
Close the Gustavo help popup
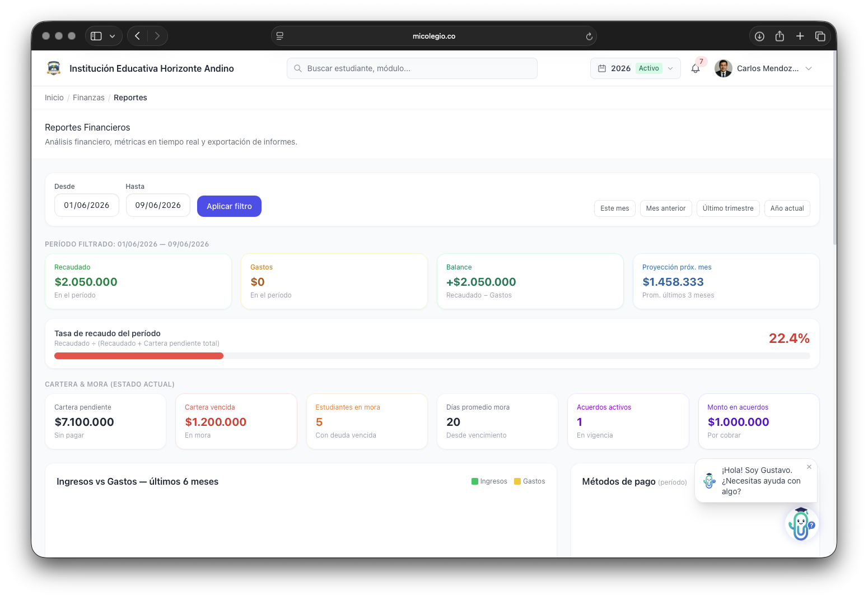click(x=809, y=467)
